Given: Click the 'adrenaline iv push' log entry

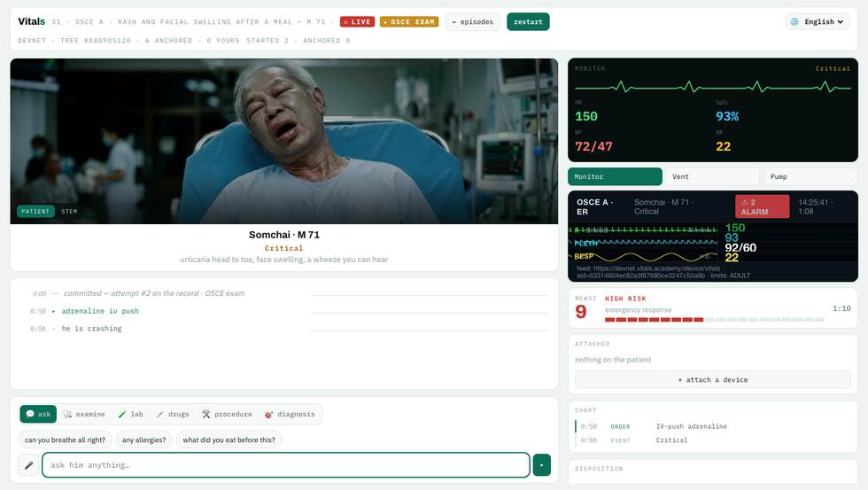Looking at the screenshot, I should 100,311.
